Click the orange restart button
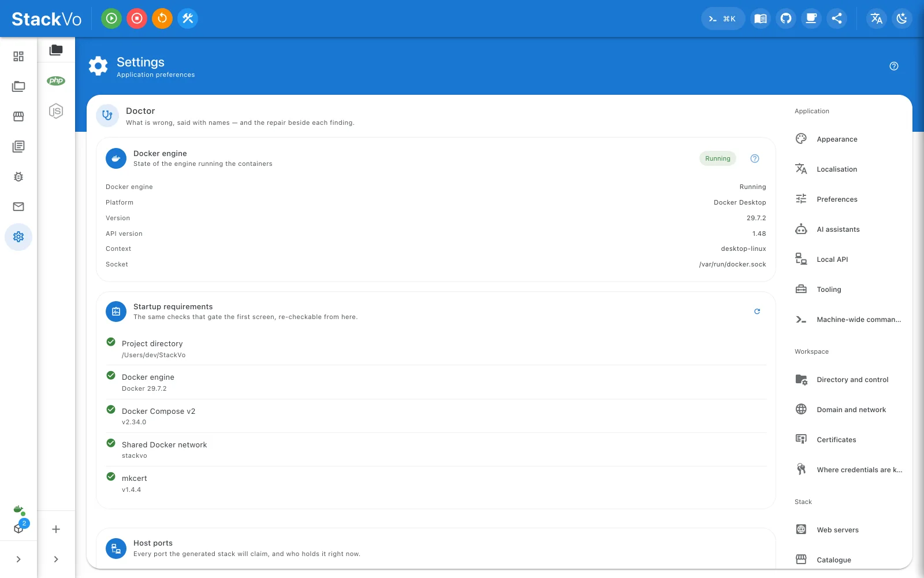The height and width of the screenshot is (578, 924). (162, 18)
